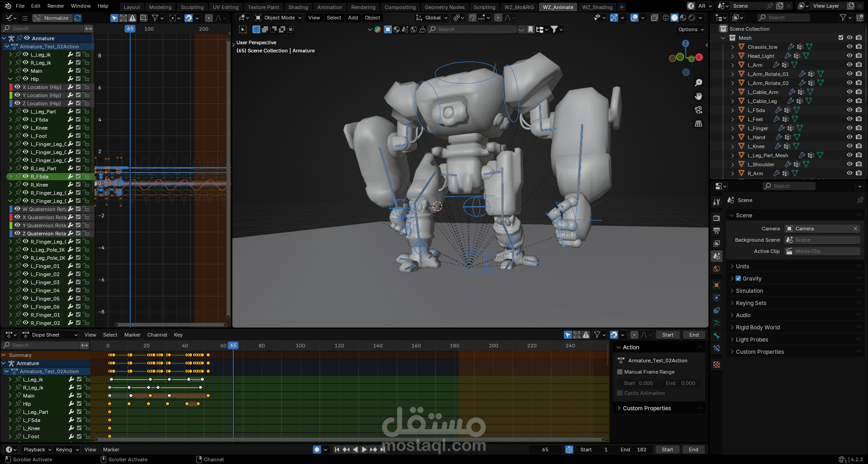Image resolution: width=868 pixels, height=464 pixels.
Task: Open the Texture properties tab
Action: pyautogui.click(x=717, y=365)
